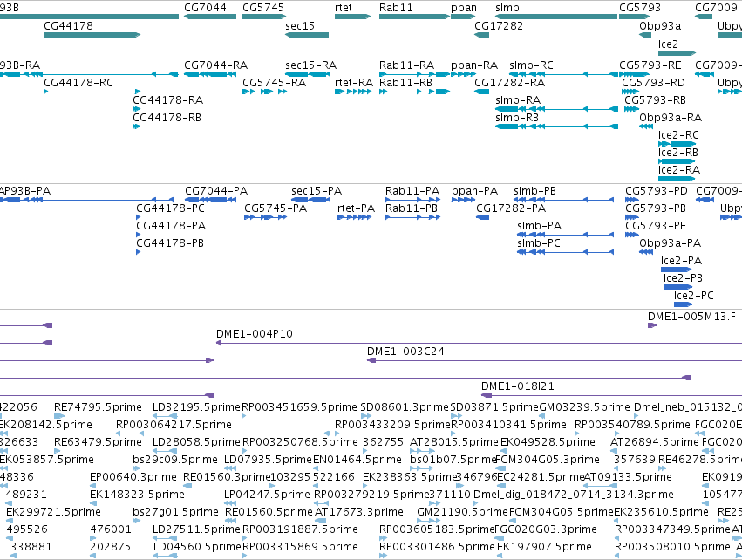
Task: Select the CG17282-PA protein label
Action: [511, 208]
